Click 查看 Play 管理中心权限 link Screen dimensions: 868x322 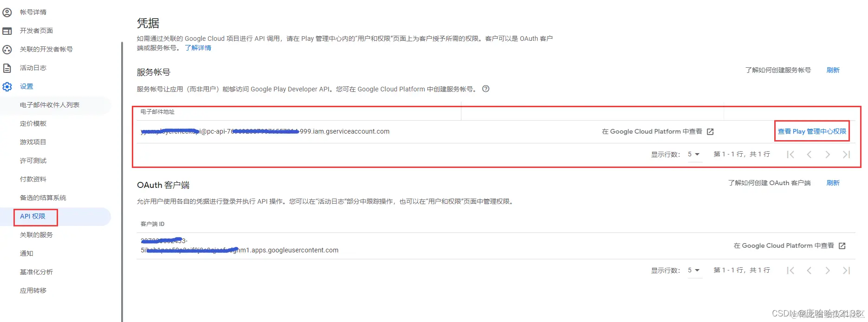click(x=812, y=131)
